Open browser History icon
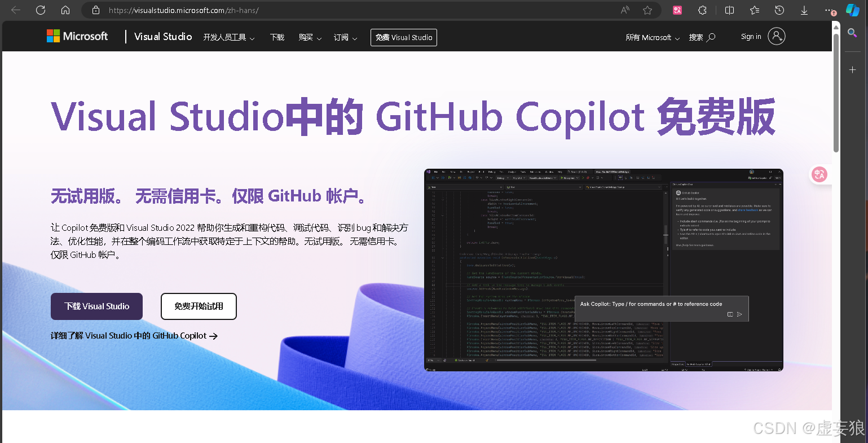The image size is (868, 443). click(x=779, y=10)
